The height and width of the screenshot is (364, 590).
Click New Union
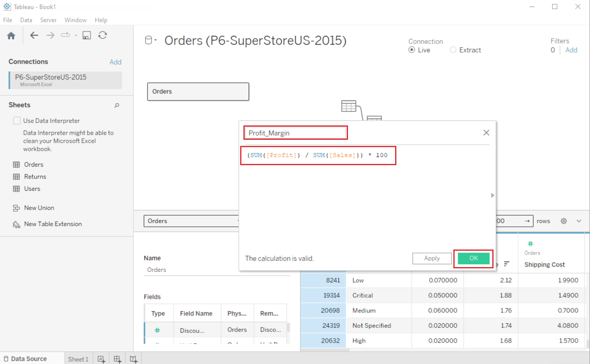39,208
